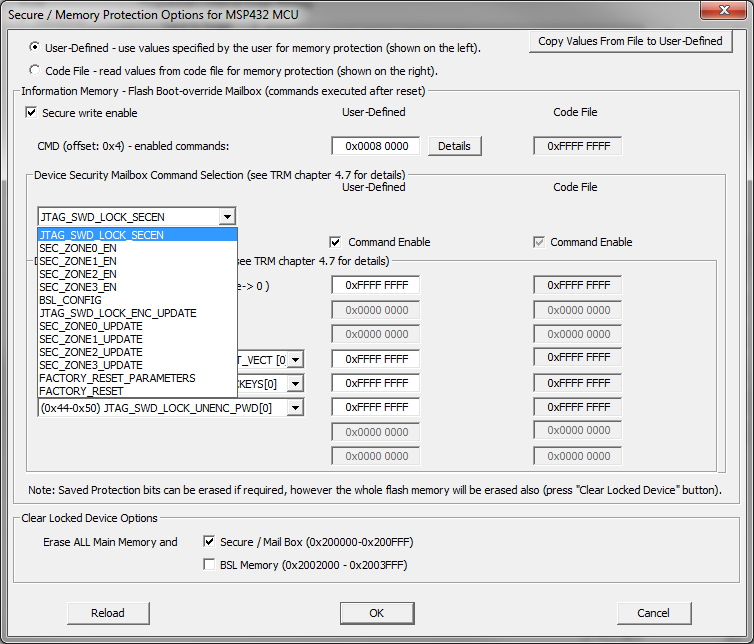Screen dimensions: 754x644
Task: Collapse the JTAG_SWD_LOCK_SECEN combo box arrow
Action: pyautogui.click(x=227, y=217)
